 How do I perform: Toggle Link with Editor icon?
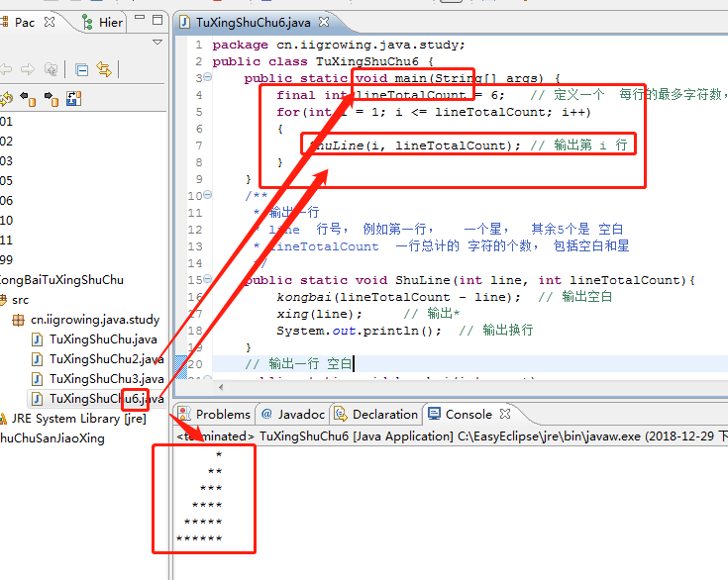103,69
